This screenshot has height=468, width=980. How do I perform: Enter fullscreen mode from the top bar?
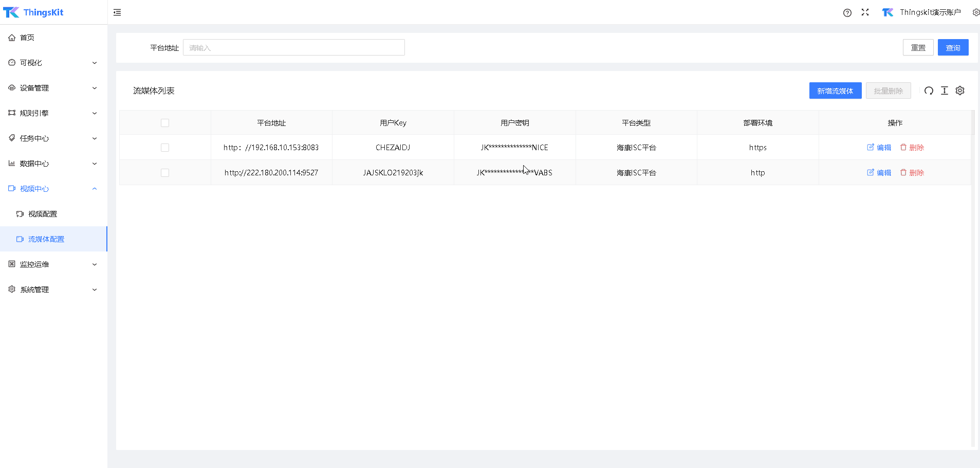865,12
